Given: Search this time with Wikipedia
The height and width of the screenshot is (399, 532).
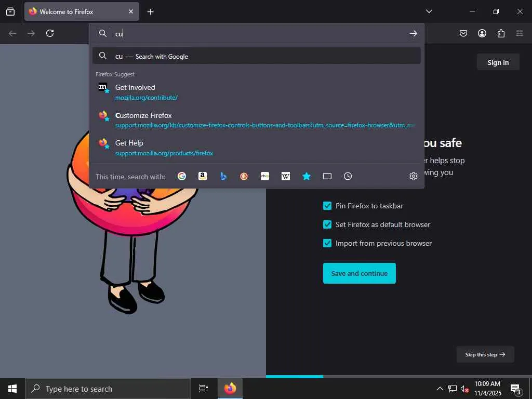Looking at the screenshot, I should point(286,176).
